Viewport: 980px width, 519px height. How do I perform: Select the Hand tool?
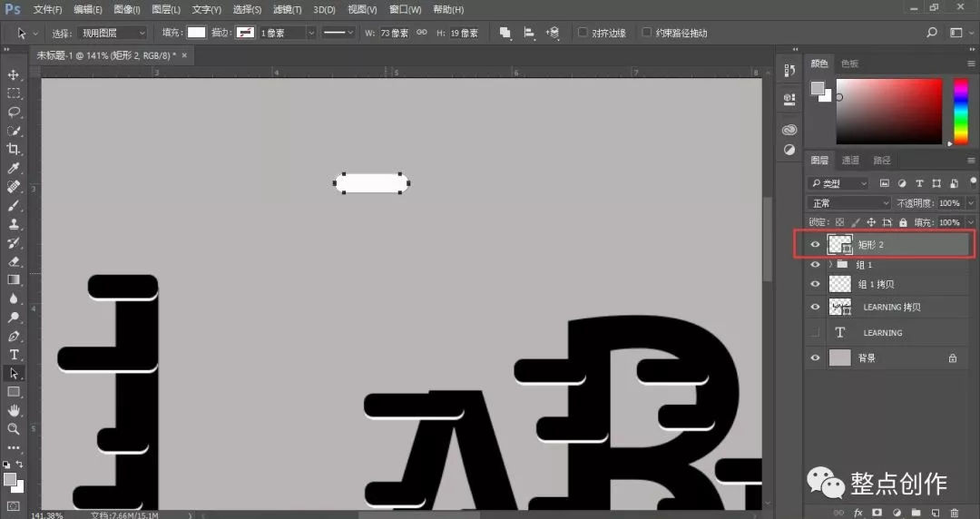(x=13, y=410)
